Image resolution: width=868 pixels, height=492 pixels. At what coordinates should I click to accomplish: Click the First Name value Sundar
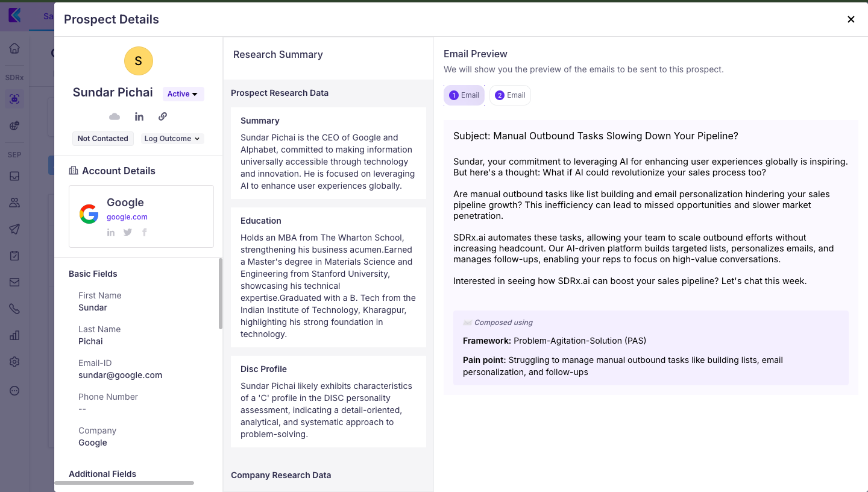click(93, 307)
